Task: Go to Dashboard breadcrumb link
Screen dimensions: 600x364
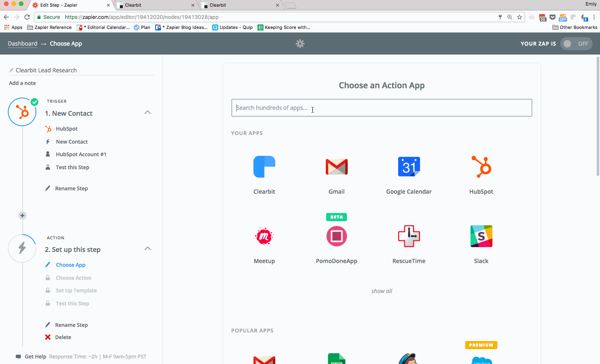Action: coord(23,44)
